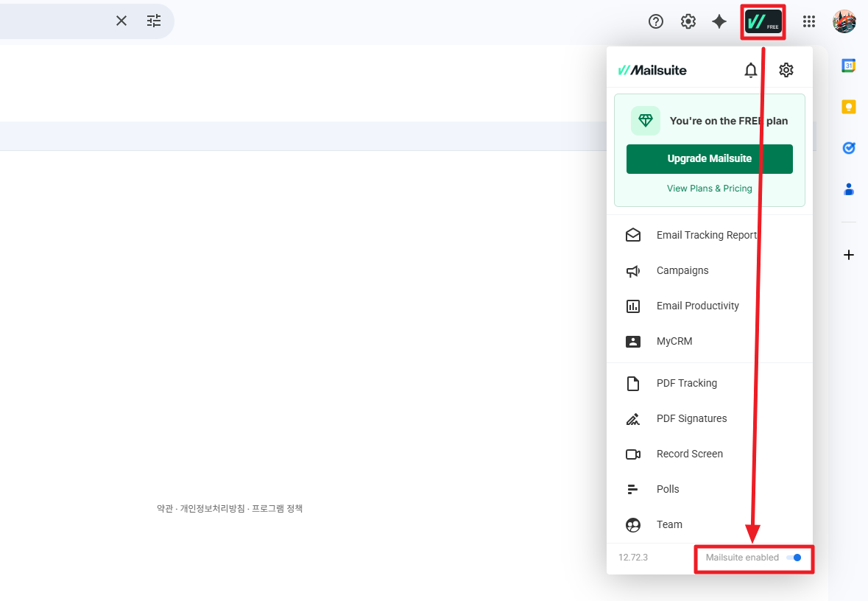Image resolution: width=868 pixels, height=601 pixels.
Task: Clear the search box with the X icon
Action: 121,21
